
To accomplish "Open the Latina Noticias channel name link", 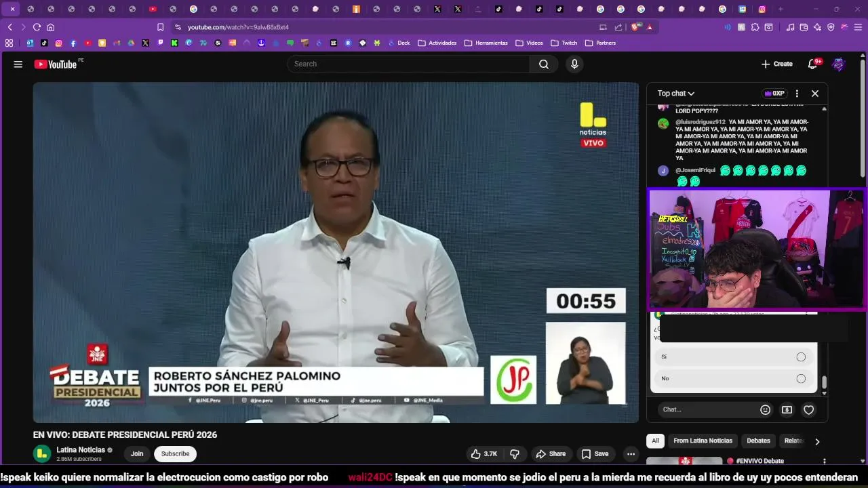I will coord(81,450).
